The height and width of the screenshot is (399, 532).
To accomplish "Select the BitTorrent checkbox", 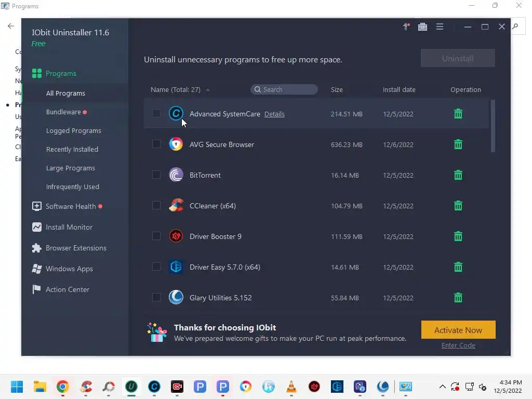I will [156, 175].
